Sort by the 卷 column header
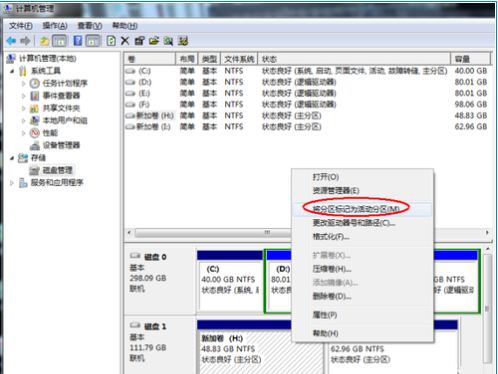498x374 pixels. (150, 59)
